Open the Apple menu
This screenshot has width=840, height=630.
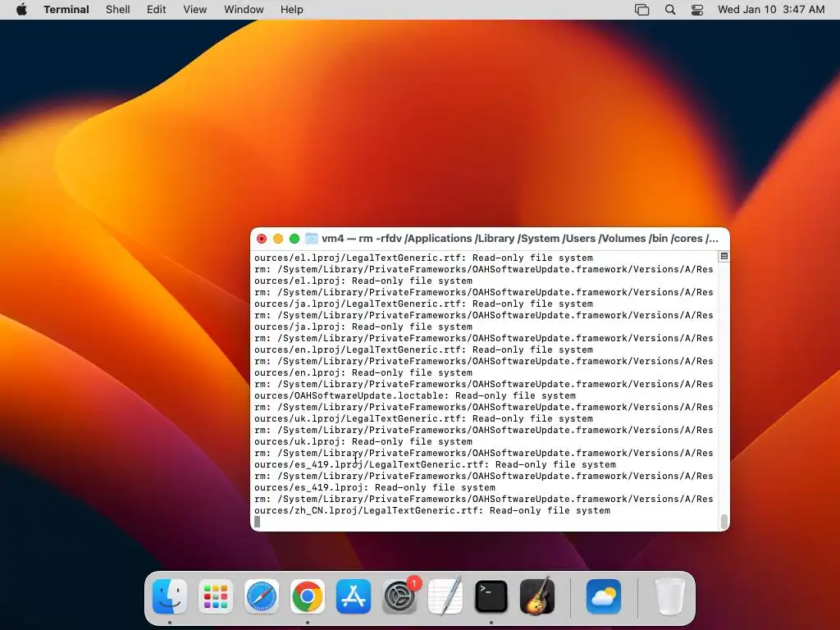pos(21,10)
